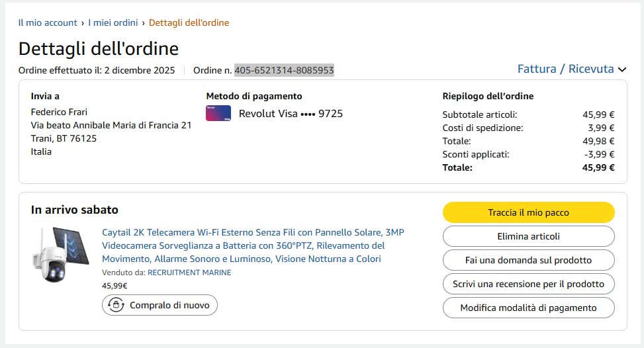
Task: Click the recipient name Federico Frari
Action: click(59, 112)
